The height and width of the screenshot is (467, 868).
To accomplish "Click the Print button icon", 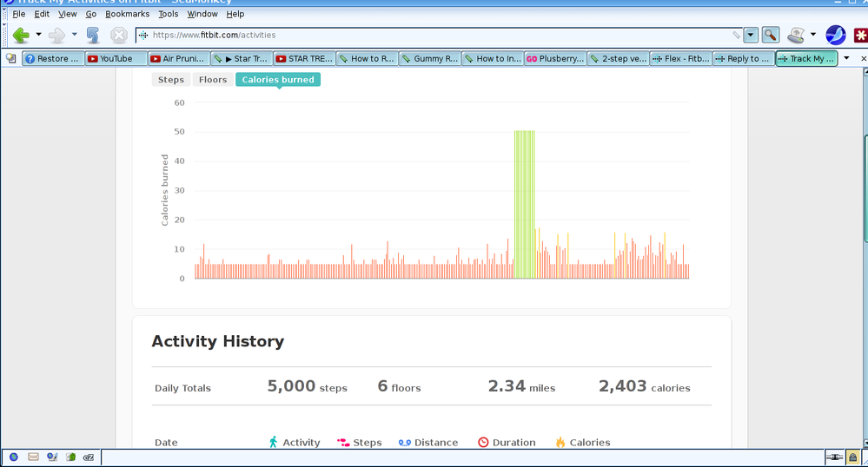I will pyautogui.click(x=796, y=35).
